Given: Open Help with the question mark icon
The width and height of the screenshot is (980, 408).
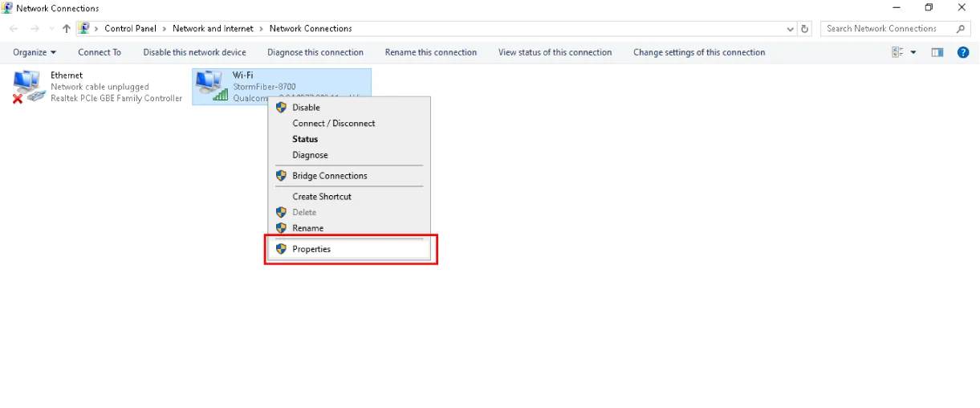Looking at the screenshot, I should (x=964, y=52).
